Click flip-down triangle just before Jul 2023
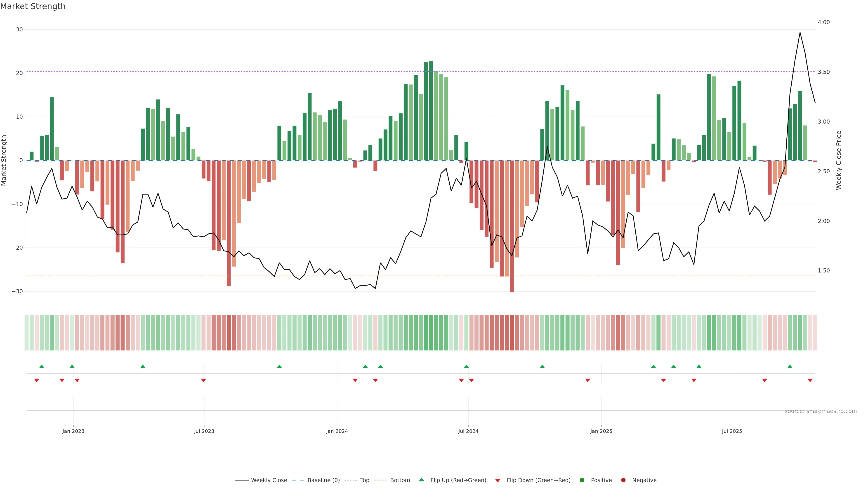 pos(203,380)
